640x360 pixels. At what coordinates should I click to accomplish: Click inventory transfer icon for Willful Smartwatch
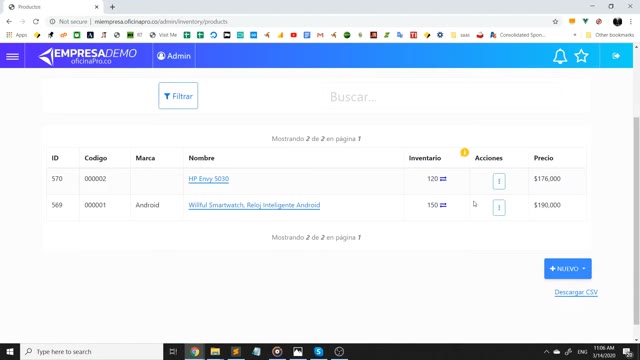tap(443, 205)
